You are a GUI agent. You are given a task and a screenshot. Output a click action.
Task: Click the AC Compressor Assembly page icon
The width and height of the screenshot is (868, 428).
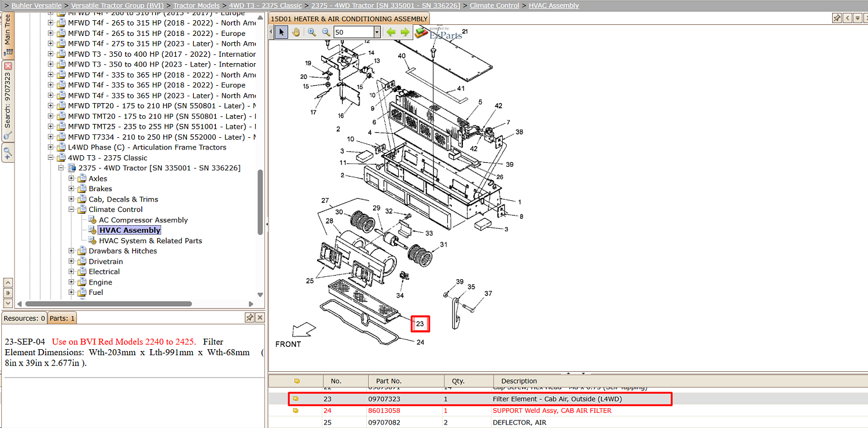93,220
